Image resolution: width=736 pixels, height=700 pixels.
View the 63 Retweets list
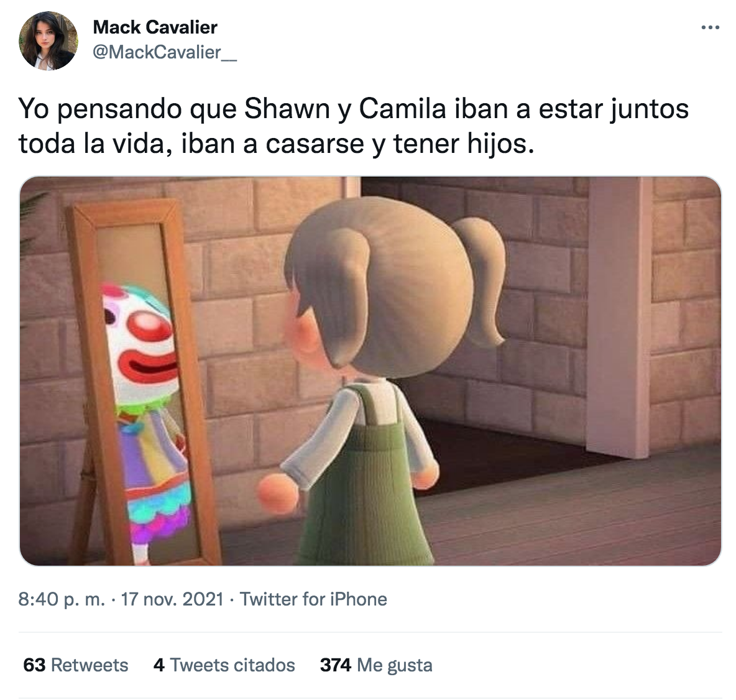(76, 665)
